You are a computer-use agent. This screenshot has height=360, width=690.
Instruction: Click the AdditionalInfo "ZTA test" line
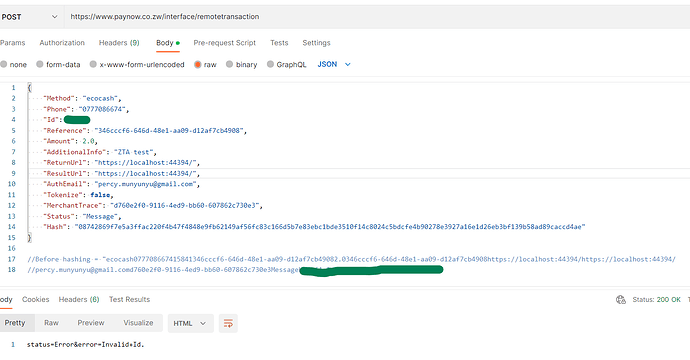tap(99, 152)
